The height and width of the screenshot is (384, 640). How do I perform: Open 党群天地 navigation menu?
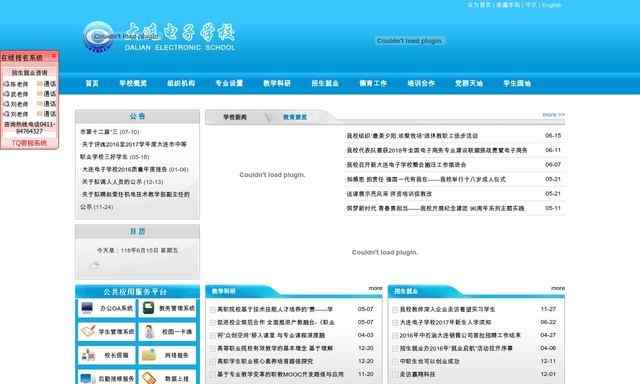click(x=469, y=83)
